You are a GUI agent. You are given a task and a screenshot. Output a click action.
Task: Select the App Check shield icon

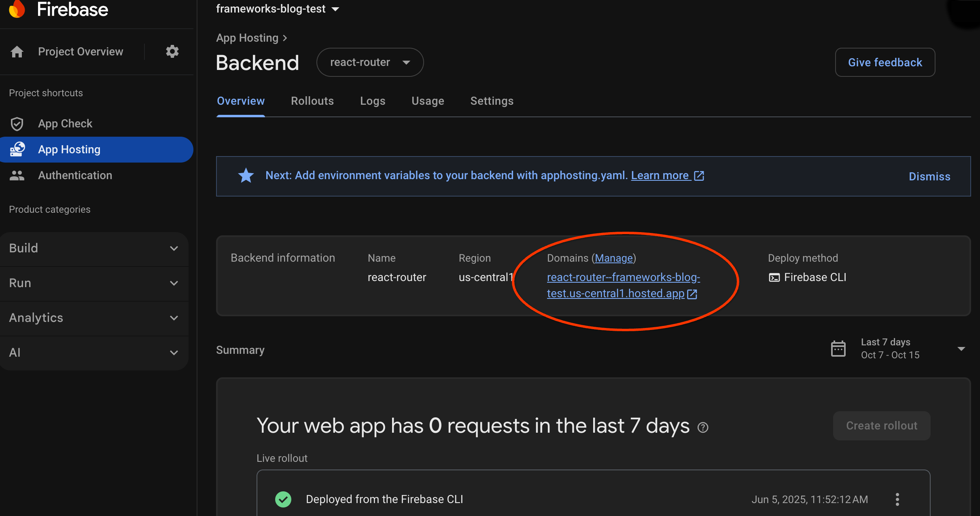click(x=17, y=124)
